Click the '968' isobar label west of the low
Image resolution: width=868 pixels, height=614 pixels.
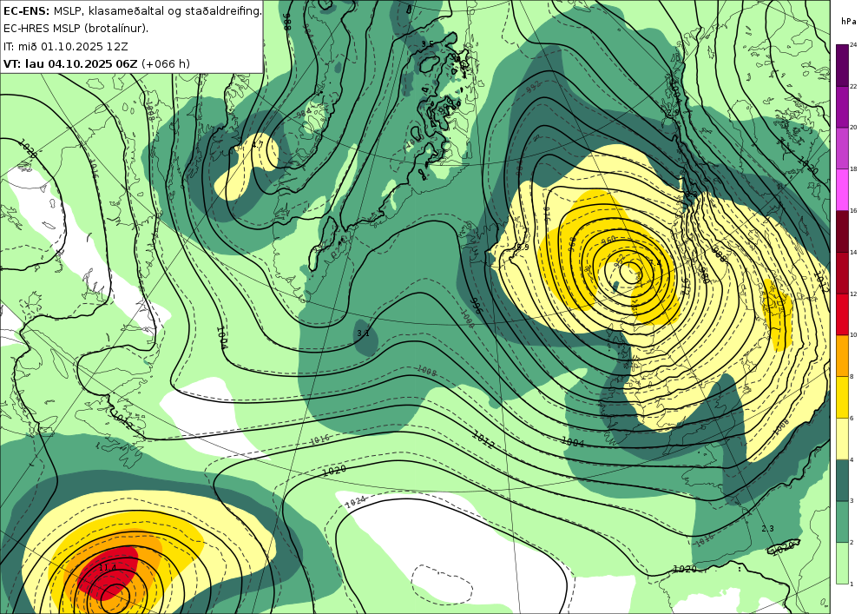tap(572, 244)
